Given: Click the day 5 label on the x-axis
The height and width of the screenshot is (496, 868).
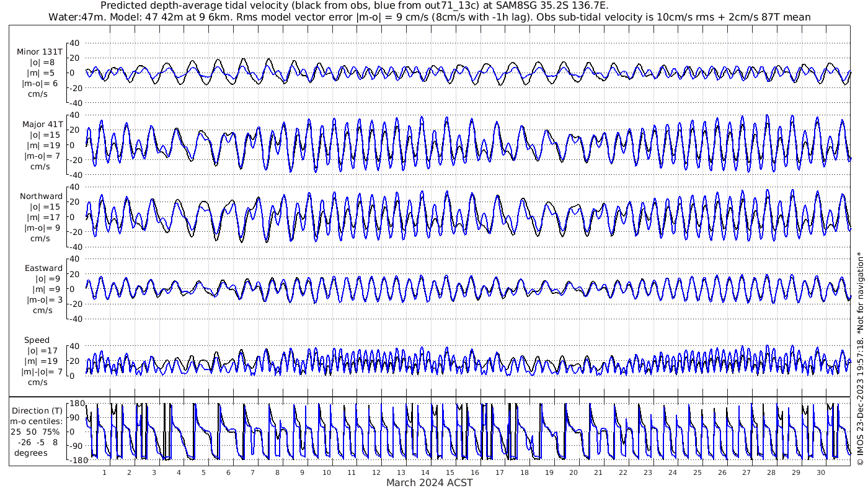Looking at the screenshot, I should 203,472.
